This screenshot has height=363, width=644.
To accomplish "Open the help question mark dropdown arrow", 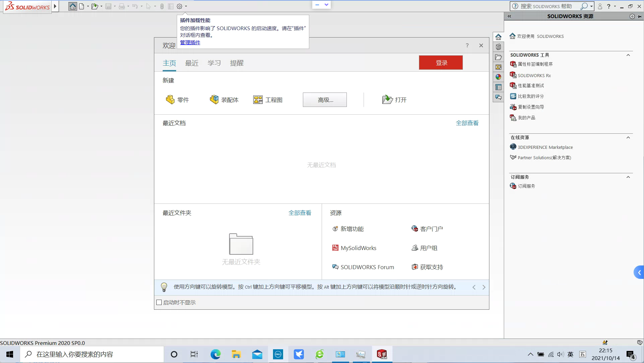I will (x=615, y=6).
